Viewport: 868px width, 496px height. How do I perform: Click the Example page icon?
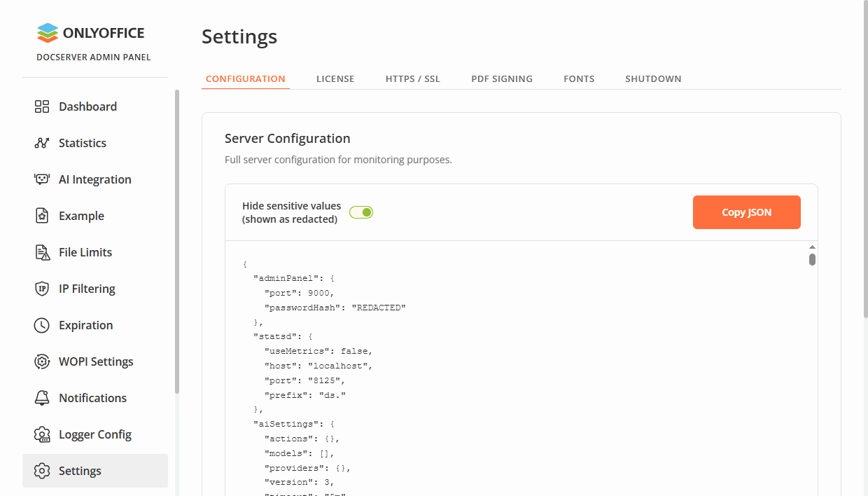(x=40, y=215)
